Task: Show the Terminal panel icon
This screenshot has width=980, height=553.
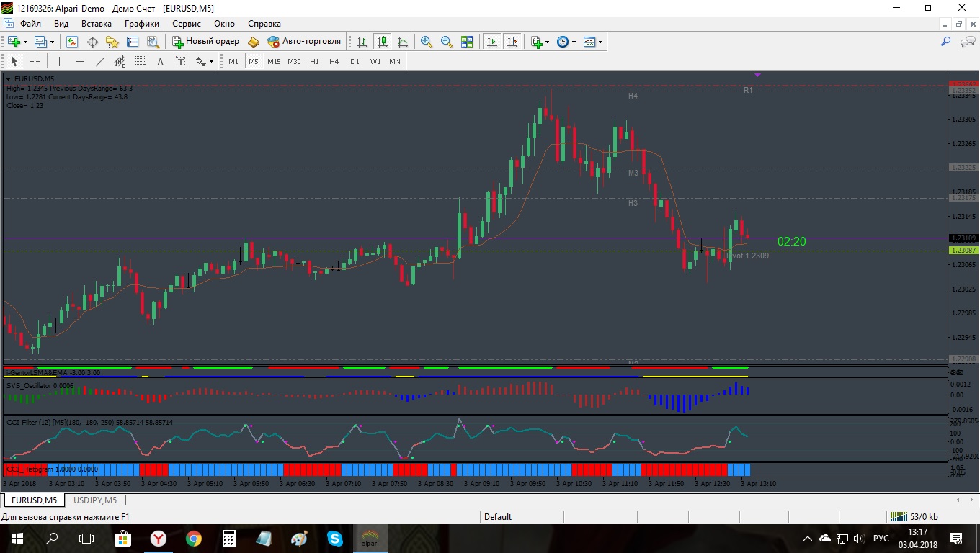Action: coord(133,42)
